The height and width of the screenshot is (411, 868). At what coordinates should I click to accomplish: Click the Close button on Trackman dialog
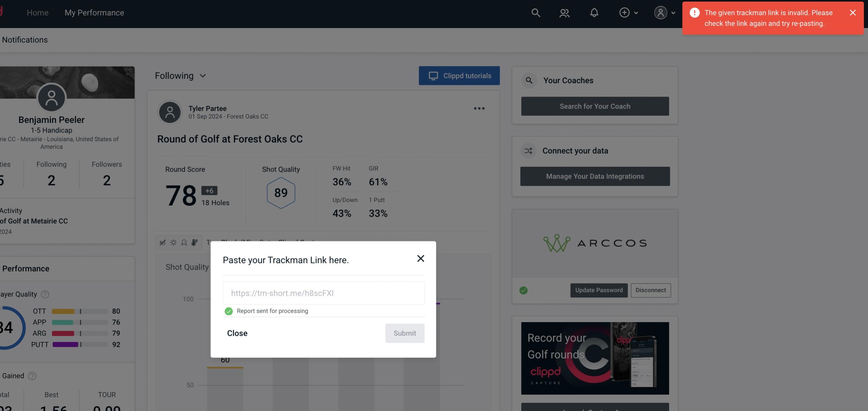coord(237,333)
